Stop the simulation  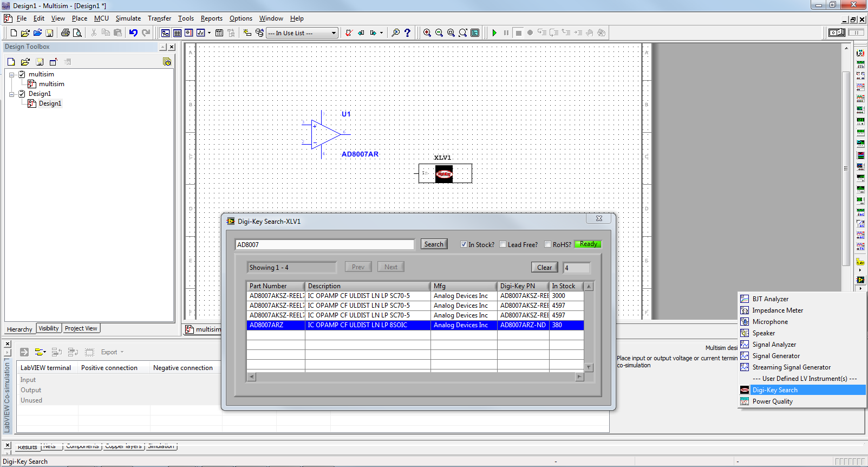[x=518, y=33]
